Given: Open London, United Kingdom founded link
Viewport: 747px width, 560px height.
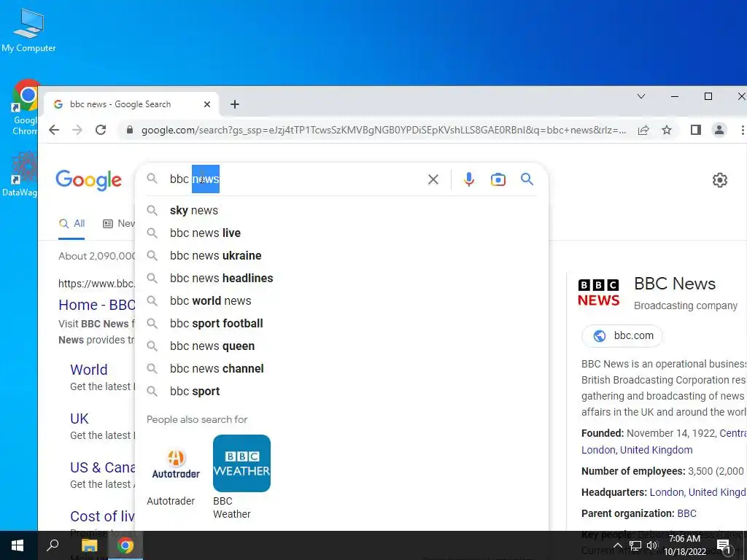Looking at the screenshot, I should click(x=636, y=450).
